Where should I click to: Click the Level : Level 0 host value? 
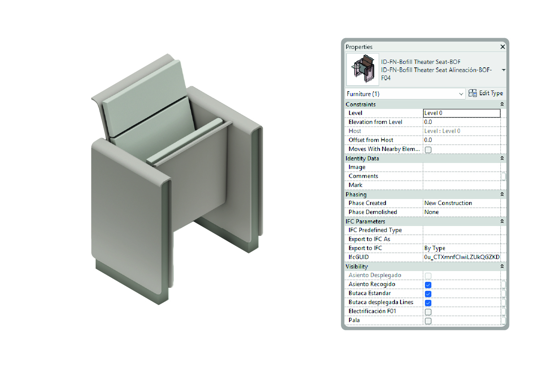pos(442,131)
